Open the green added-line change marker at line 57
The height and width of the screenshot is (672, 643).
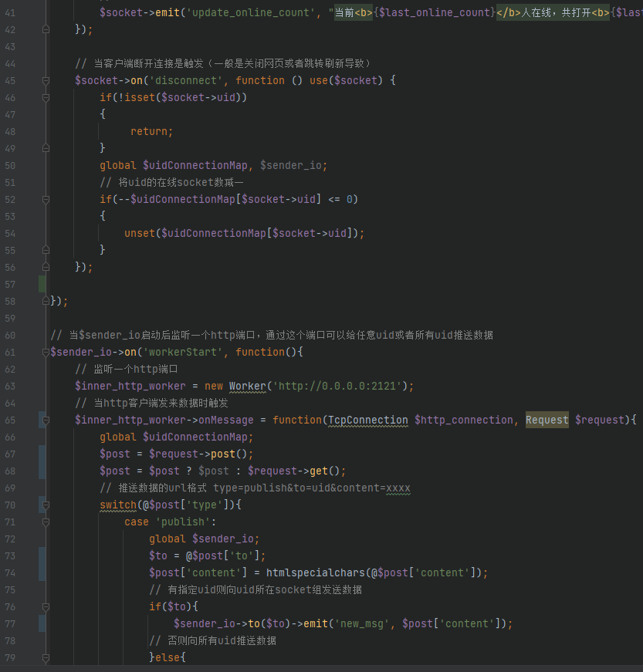42,284
